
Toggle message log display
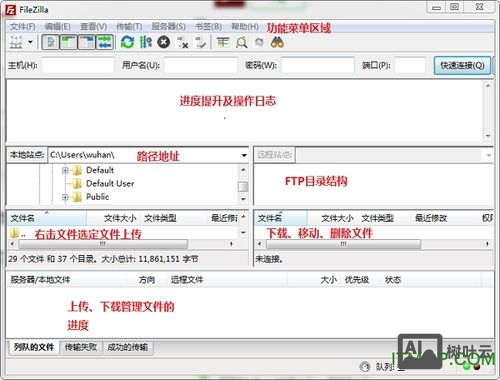51,42
